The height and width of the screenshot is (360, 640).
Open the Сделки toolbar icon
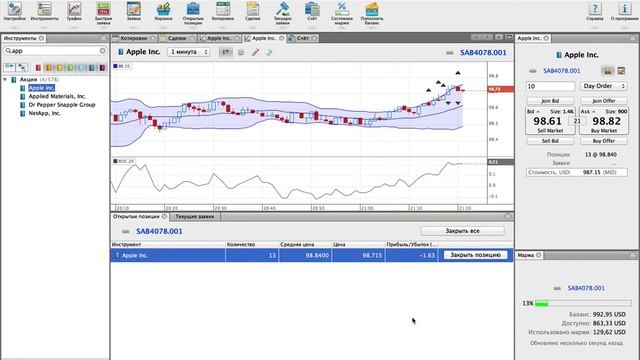pos(253,11)
